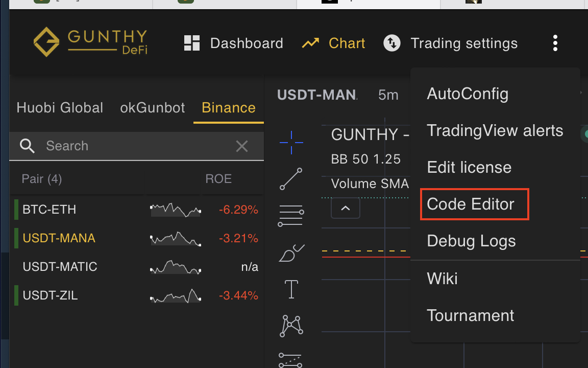Click the n/a ROE value
588x368 pixels.
250,267
